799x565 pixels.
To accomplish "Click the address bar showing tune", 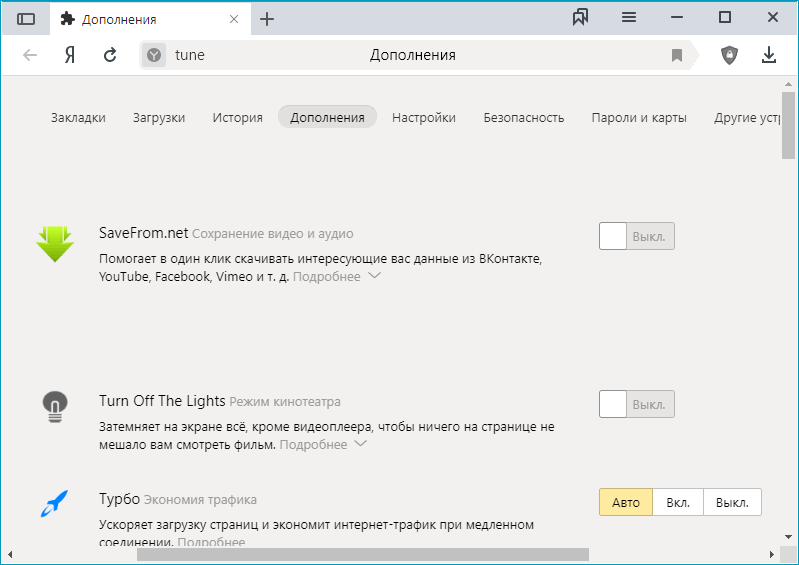I will pyautogui.click(x=418, y=55).
